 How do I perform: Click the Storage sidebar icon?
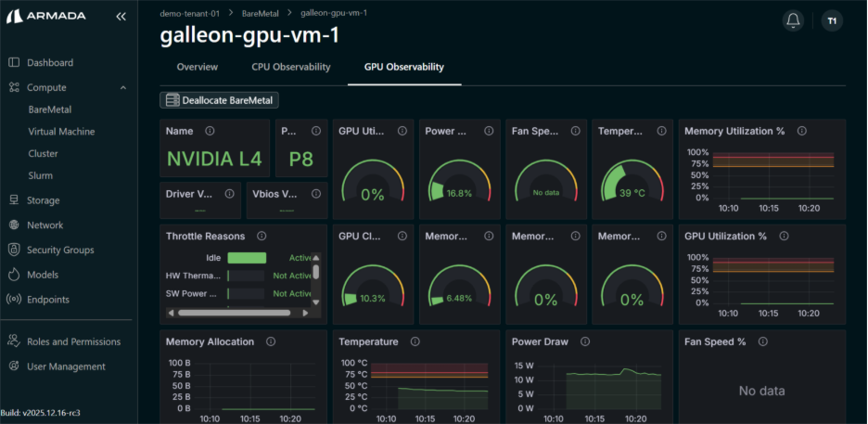(15, 200)
